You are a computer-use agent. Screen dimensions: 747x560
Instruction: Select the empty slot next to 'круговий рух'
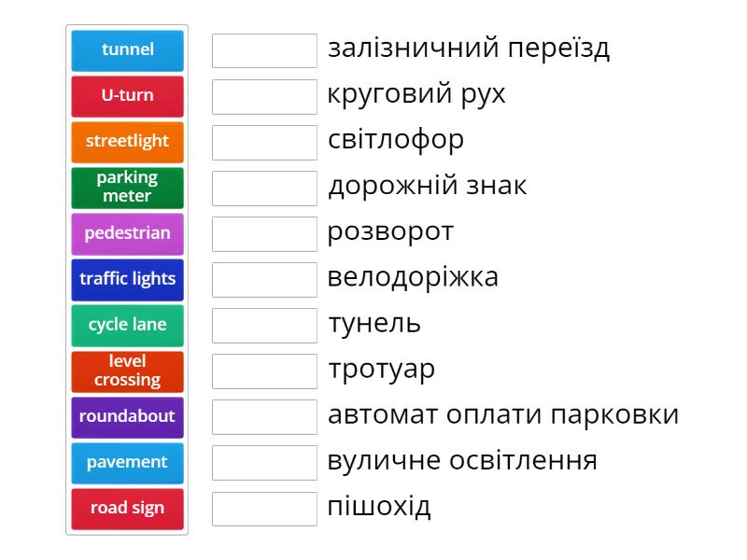coord(264,96)
